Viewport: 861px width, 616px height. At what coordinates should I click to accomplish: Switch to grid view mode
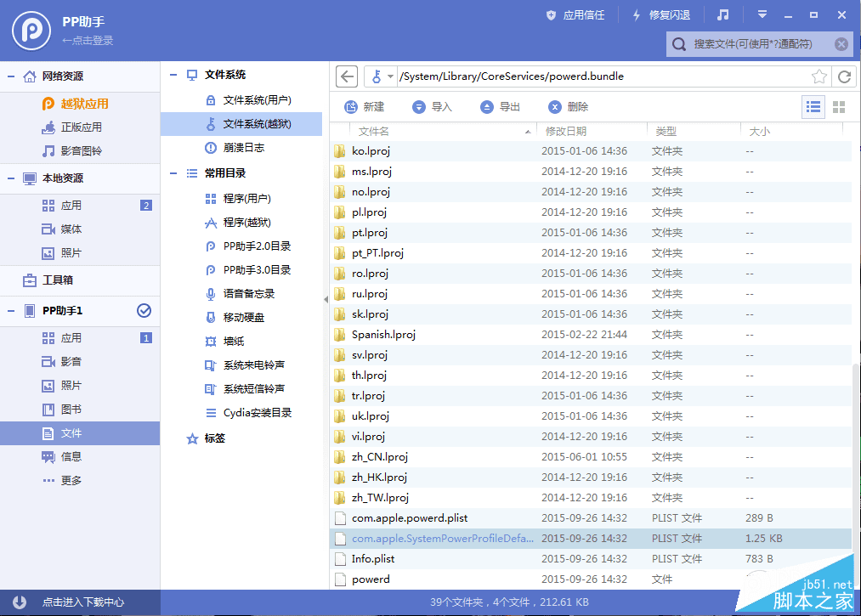tap(840, 106)
